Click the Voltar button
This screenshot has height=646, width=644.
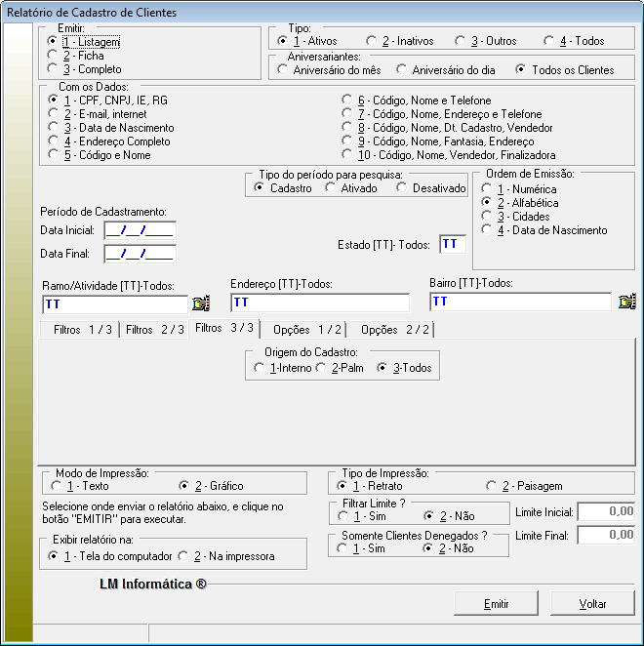pos(592,603)
